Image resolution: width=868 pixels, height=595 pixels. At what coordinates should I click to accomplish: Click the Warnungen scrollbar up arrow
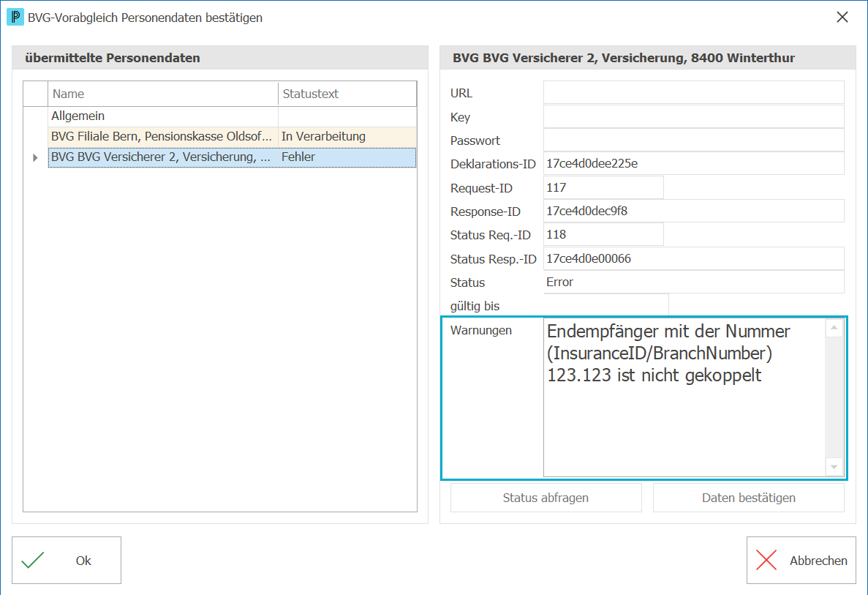[x=834, y=328]
